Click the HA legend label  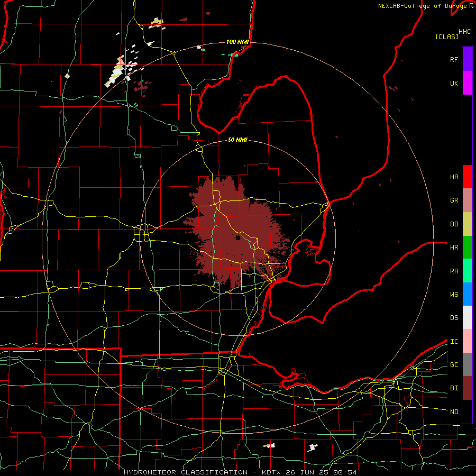coord(454,177)
